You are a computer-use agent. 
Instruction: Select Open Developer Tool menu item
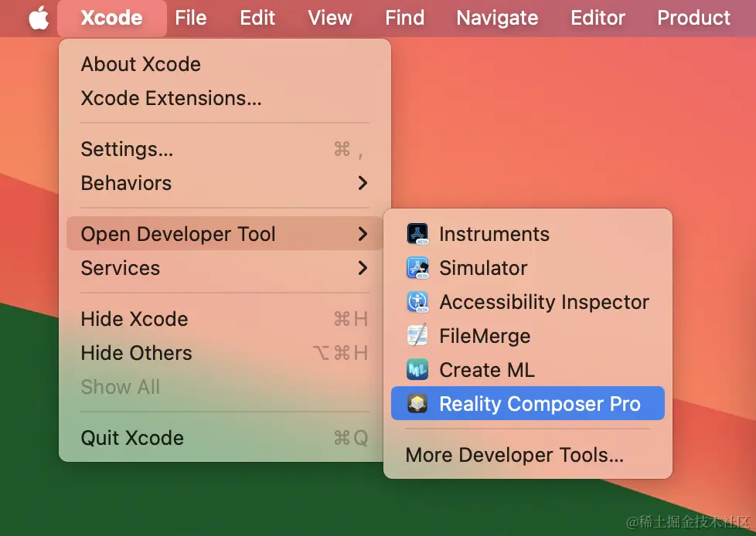pos(225,234)
